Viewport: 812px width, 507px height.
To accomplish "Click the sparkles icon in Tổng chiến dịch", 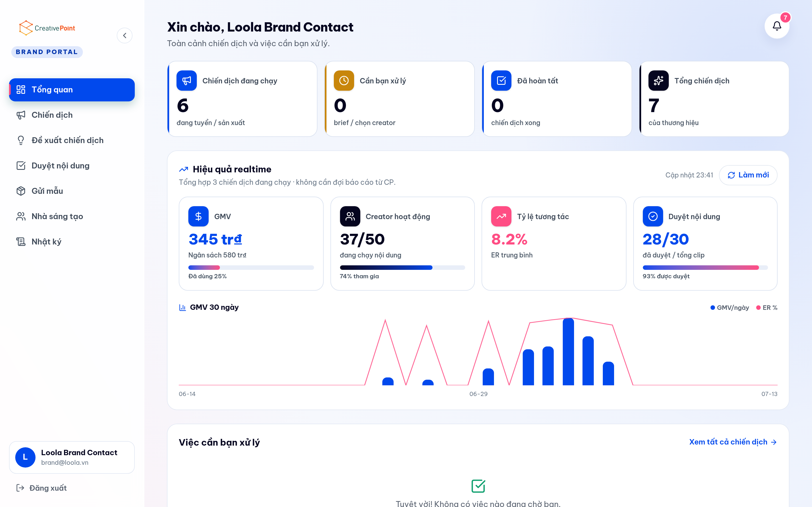I will click(x=658, y=81).
